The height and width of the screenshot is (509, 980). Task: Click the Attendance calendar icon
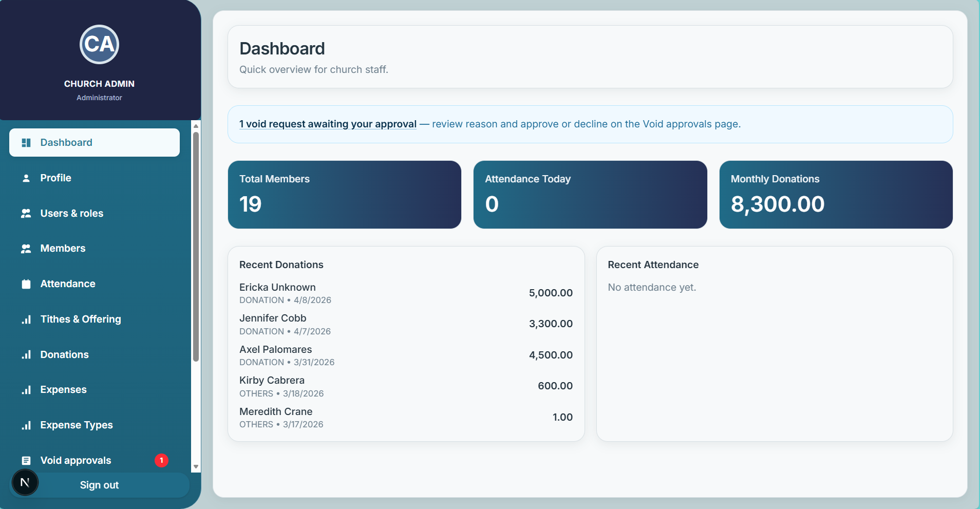(x=26, y=284)
